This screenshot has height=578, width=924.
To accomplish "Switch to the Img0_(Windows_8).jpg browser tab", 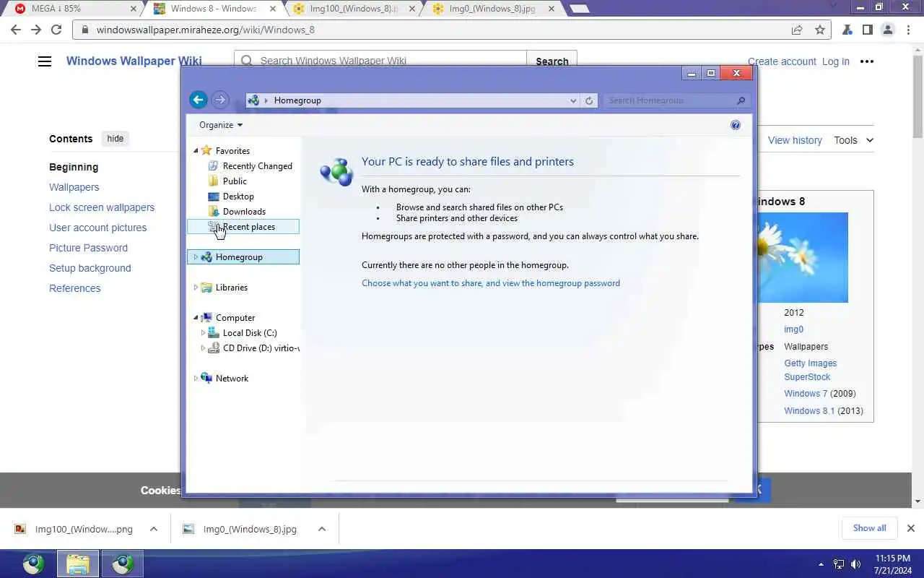I will [492, 9].
